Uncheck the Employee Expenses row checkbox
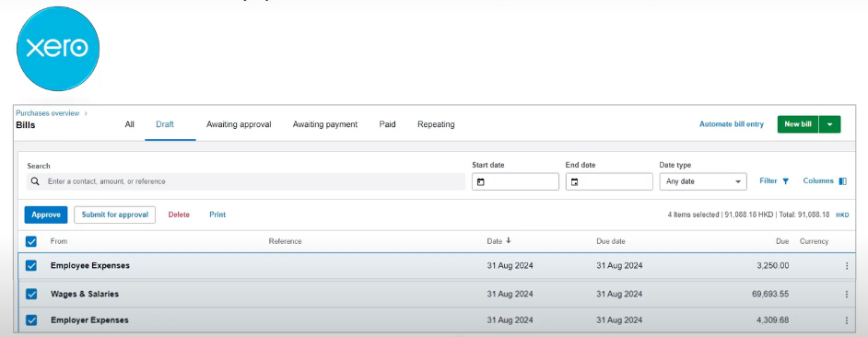The image size is (868, 337). (x=31, y=265)
